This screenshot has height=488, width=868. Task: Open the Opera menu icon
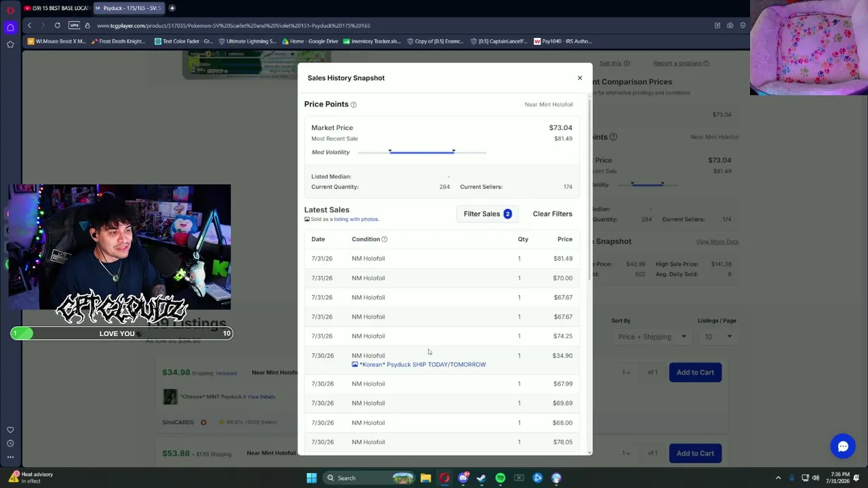tap(10, 10)
